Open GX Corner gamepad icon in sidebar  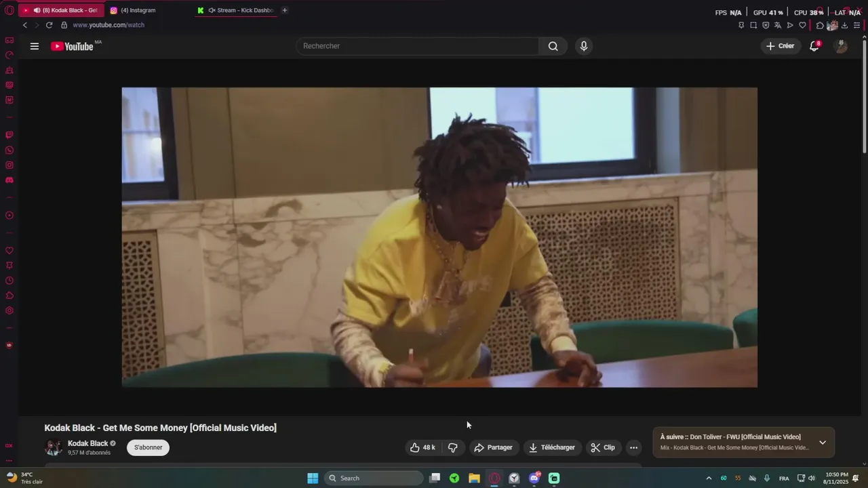tap(9, 40)
